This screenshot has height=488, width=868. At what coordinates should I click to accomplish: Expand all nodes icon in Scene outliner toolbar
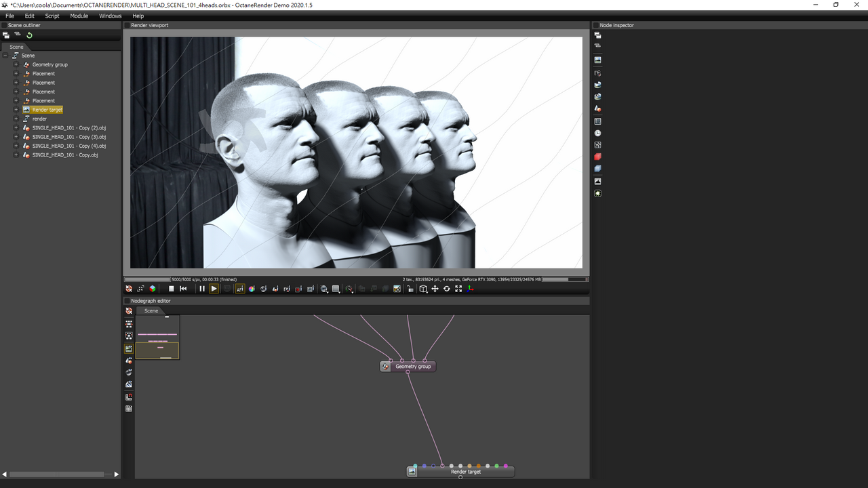(6, 35)
